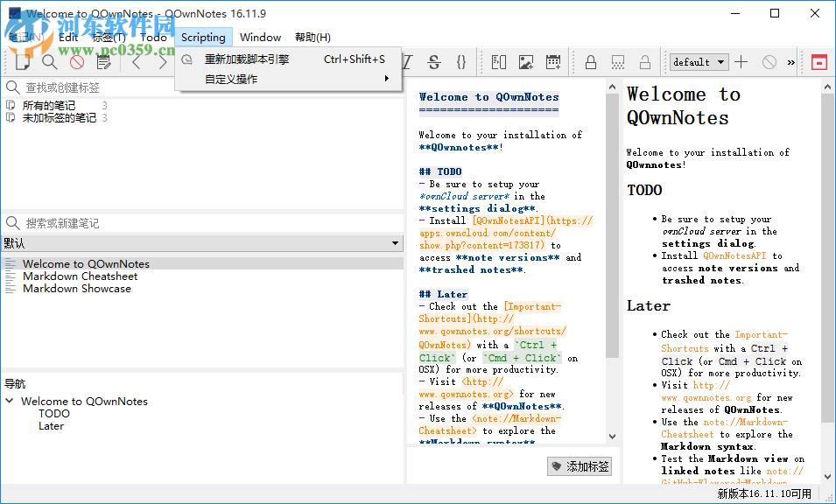Click the first padlock encryption icon

click(591, 62)
